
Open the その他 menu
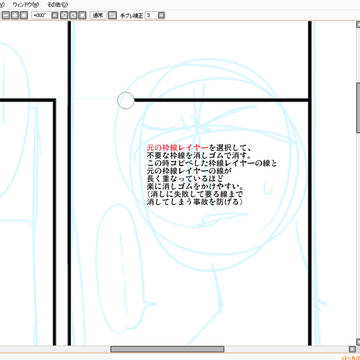point(57,5)
